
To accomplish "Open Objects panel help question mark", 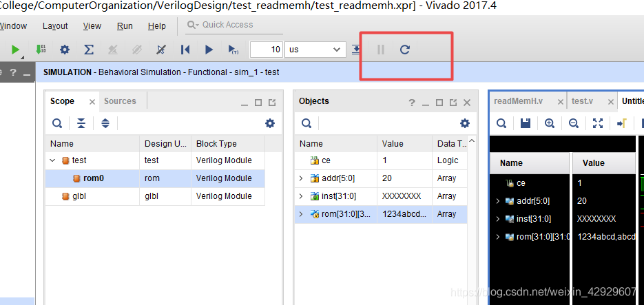I will 412,103.
